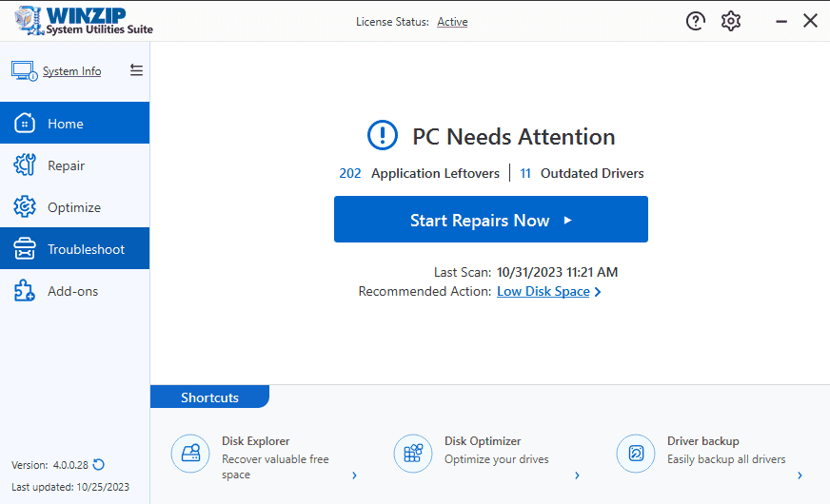Click the PC Needs Attention warning icon
Screen dimensions: 830x504
[383, 135]
